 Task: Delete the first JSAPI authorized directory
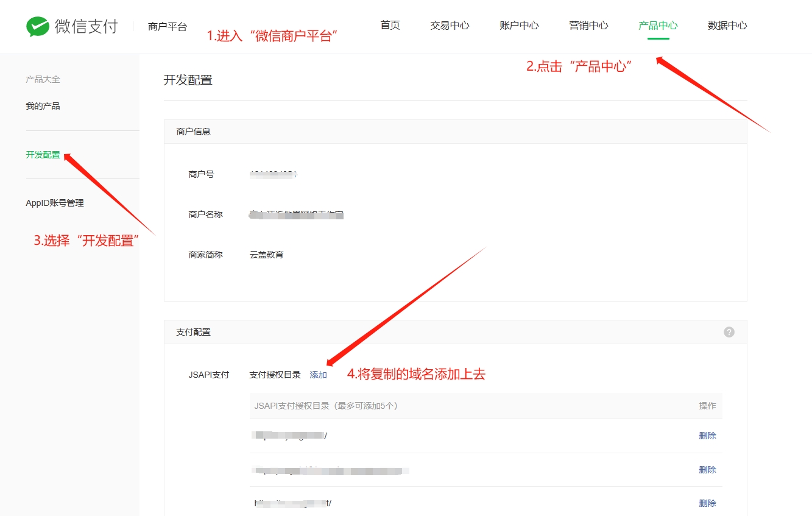click(x=707, y=436)
